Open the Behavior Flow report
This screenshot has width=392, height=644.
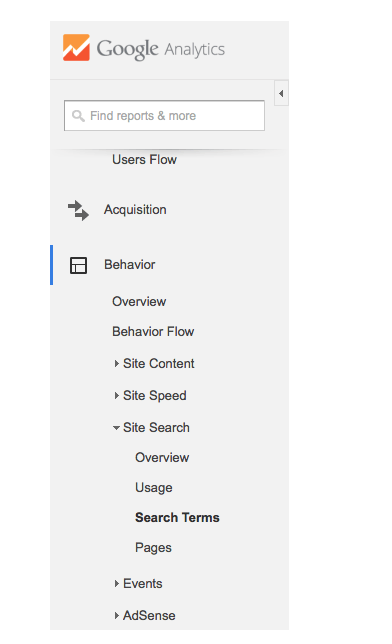tap(153, 331)
